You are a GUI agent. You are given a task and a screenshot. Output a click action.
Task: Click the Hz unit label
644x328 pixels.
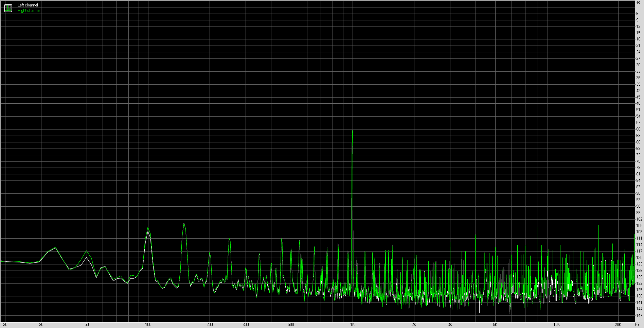click(x=638, y=325)
